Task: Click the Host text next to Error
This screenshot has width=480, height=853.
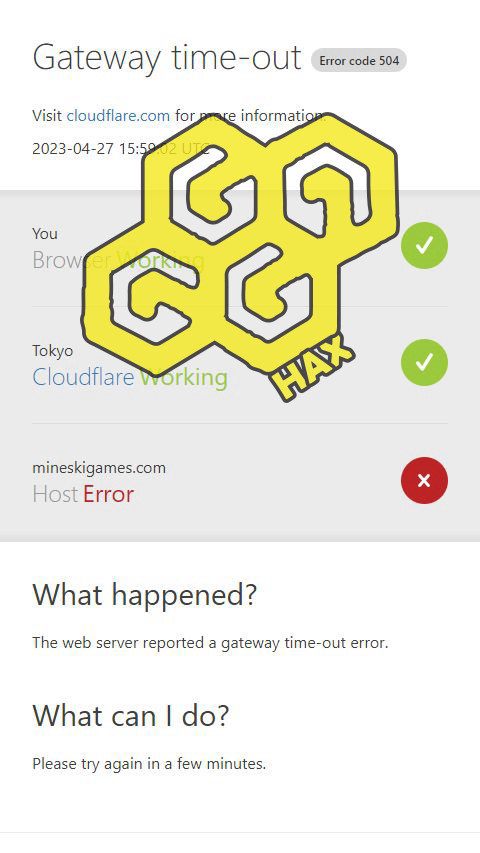Action: coord(55,494)
